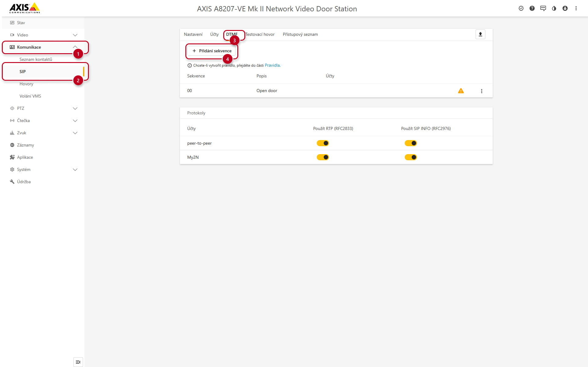Click the upload icon in SIP panel
The image size is (588, 367).
pyautogui.click(x=480, y=34)
